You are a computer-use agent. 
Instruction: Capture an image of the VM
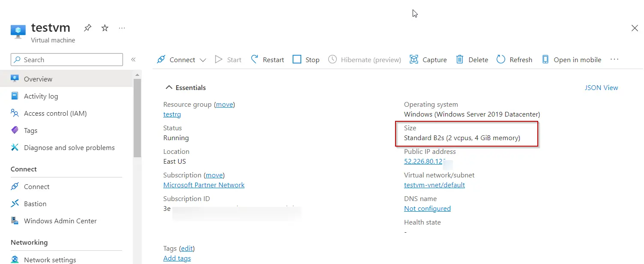(428, 60)
